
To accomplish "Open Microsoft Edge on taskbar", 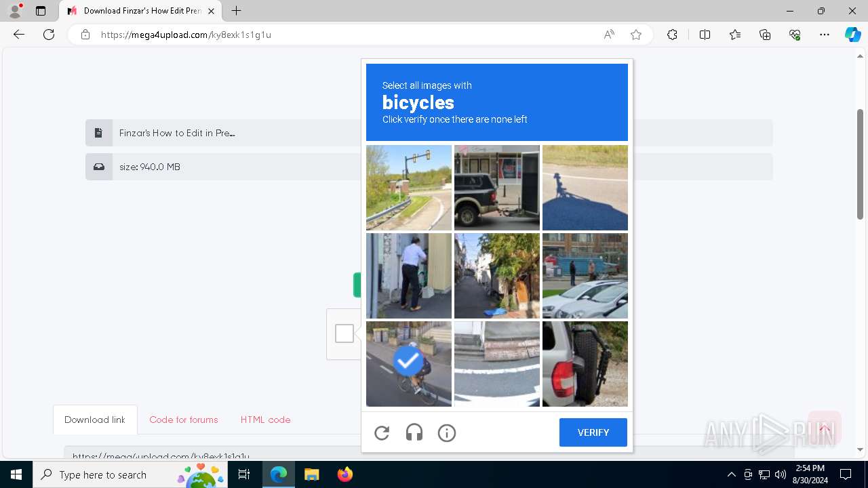I will point(279,474).
